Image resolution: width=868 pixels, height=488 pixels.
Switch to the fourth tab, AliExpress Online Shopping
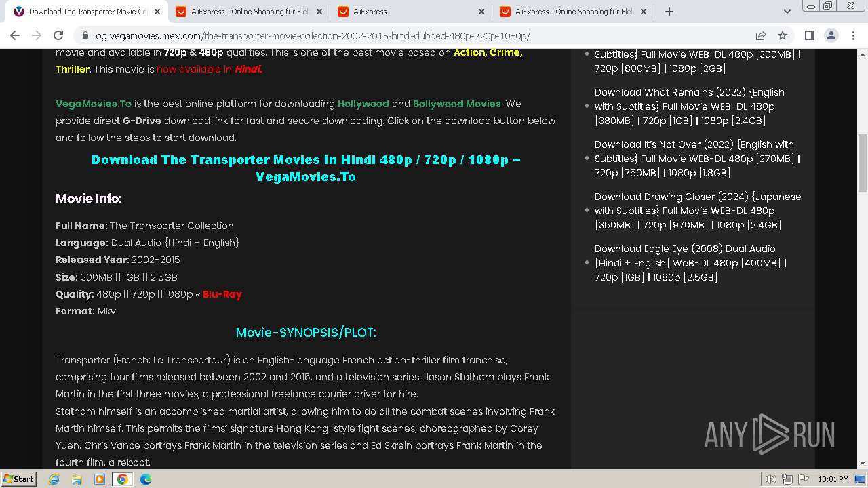(x=573, y=12)
